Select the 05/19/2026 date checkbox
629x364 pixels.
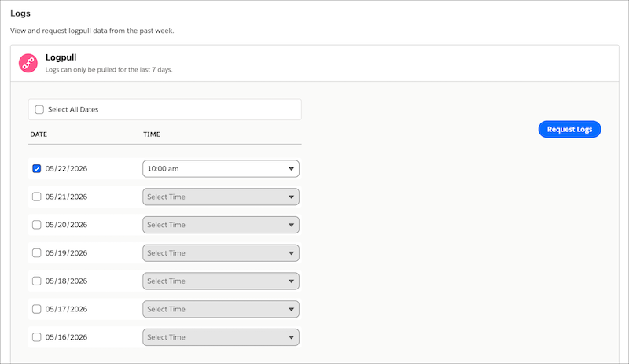pos(36,253)
